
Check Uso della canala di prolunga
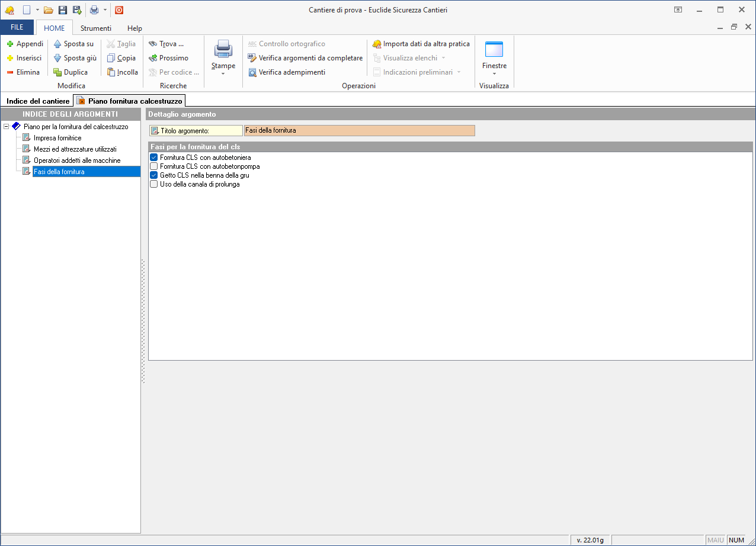[154, 184]
